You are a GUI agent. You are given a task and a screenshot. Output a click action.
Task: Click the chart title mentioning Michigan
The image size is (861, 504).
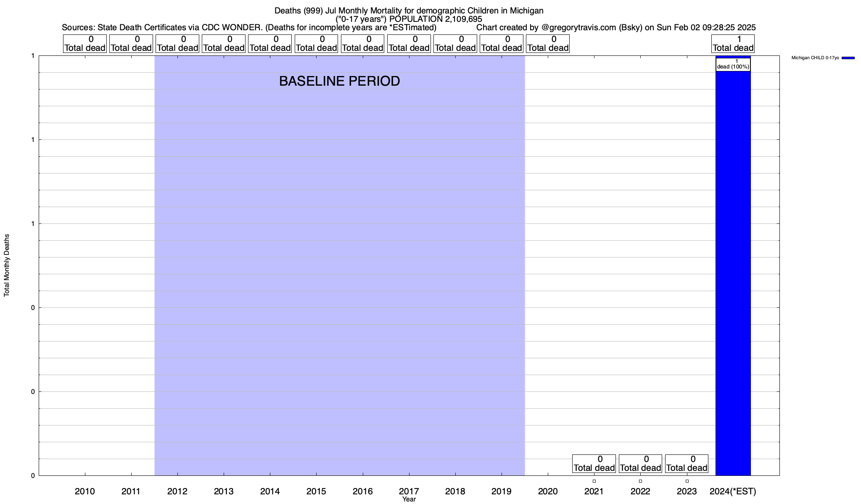coord(409,11)
